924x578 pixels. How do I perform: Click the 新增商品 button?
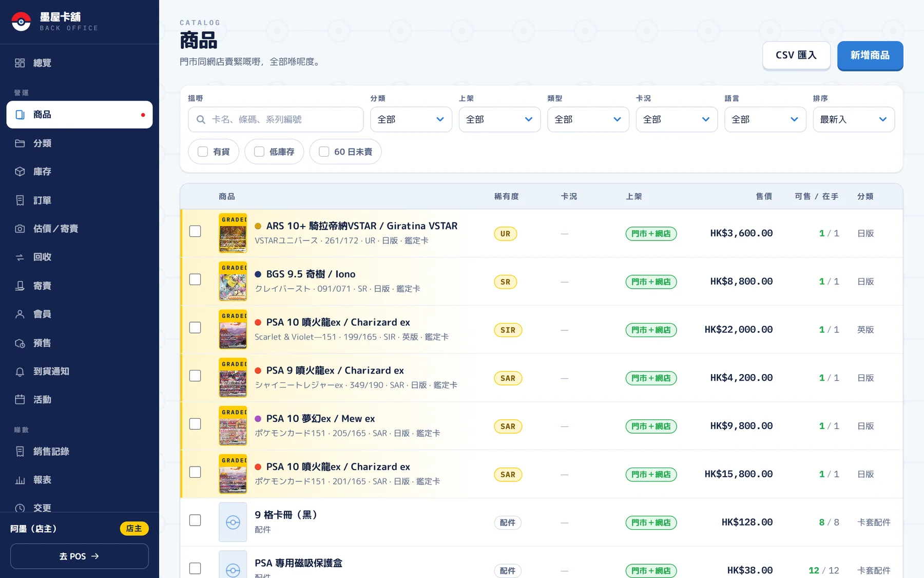click(x=870, y=55)
